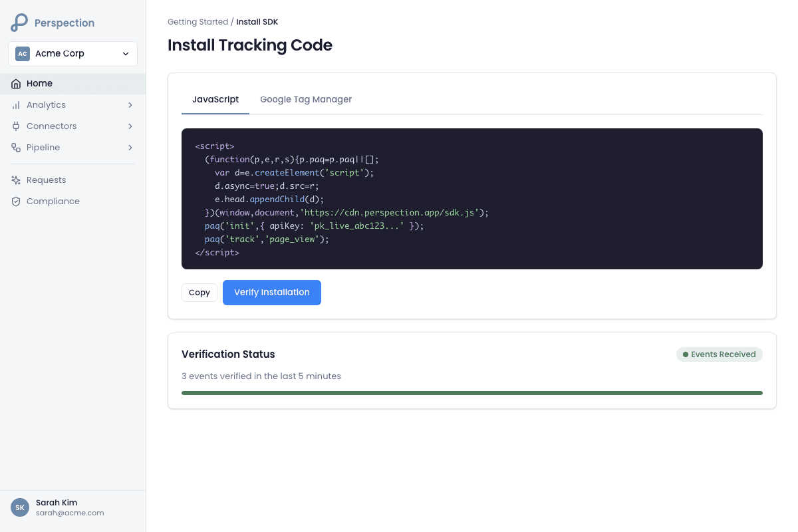Open the Compliance page
The height and width of the screenshot is (532, 798).
click(x=72, y=201)
